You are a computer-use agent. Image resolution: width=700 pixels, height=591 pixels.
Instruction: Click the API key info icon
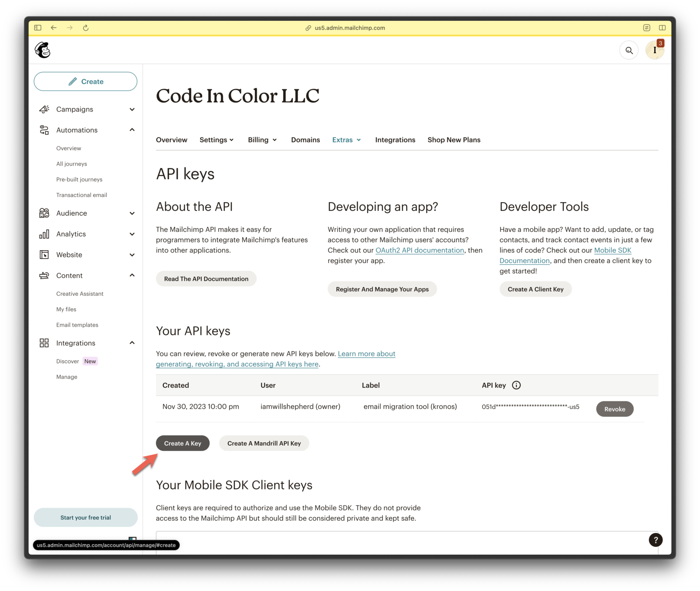(516, 385)
